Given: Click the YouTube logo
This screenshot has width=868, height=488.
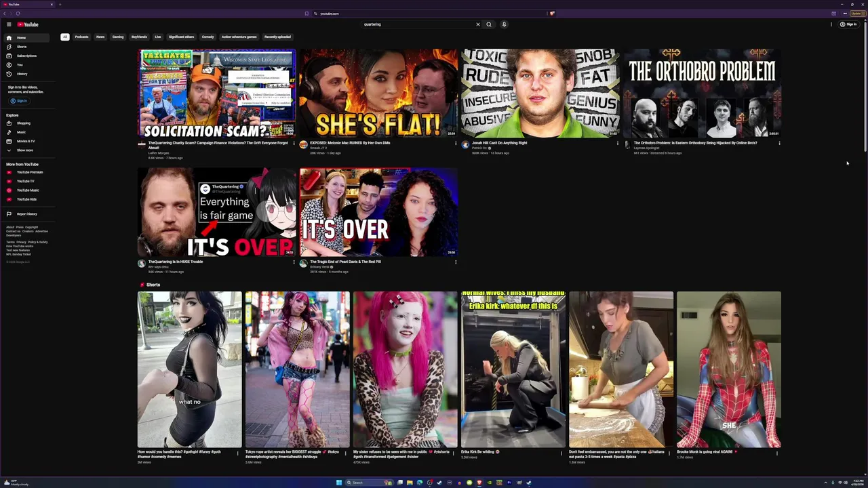Looking at the screenshot, I should click(x=28, y=24).
